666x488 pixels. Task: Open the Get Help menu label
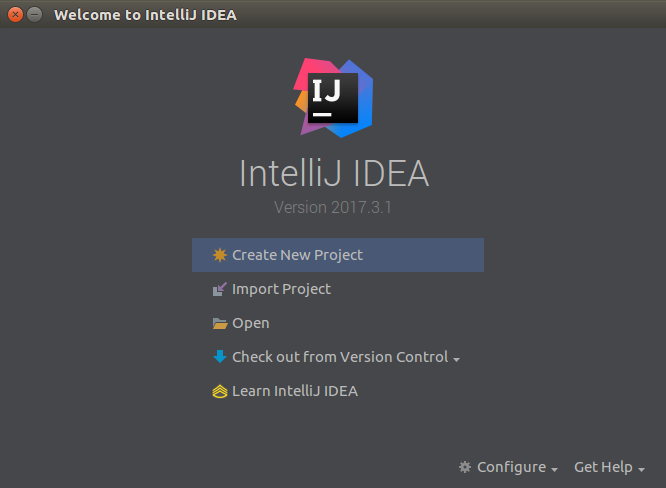(603, 467)
